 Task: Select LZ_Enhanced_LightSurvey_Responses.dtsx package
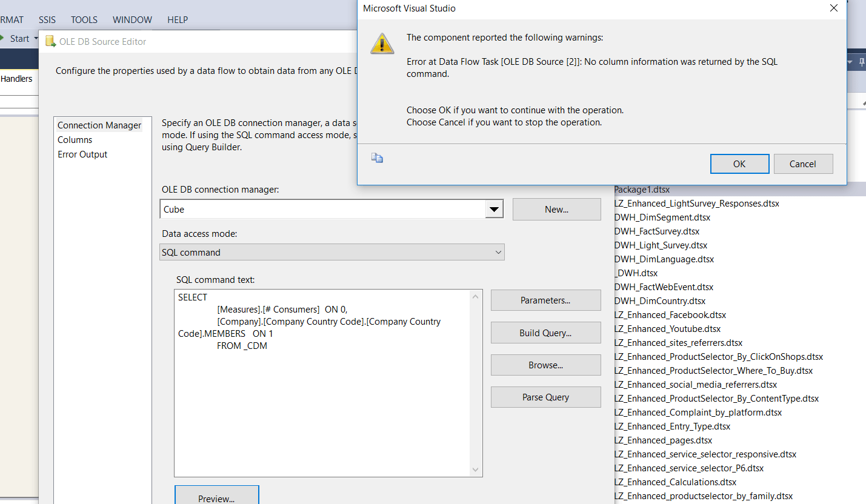coord(697,204)
